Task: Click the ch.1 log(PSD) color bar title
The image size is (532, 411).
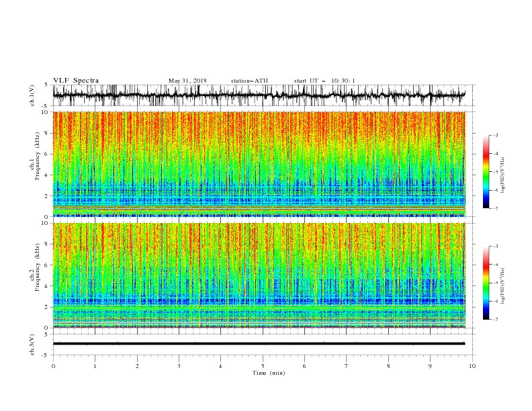Action: 503,175
